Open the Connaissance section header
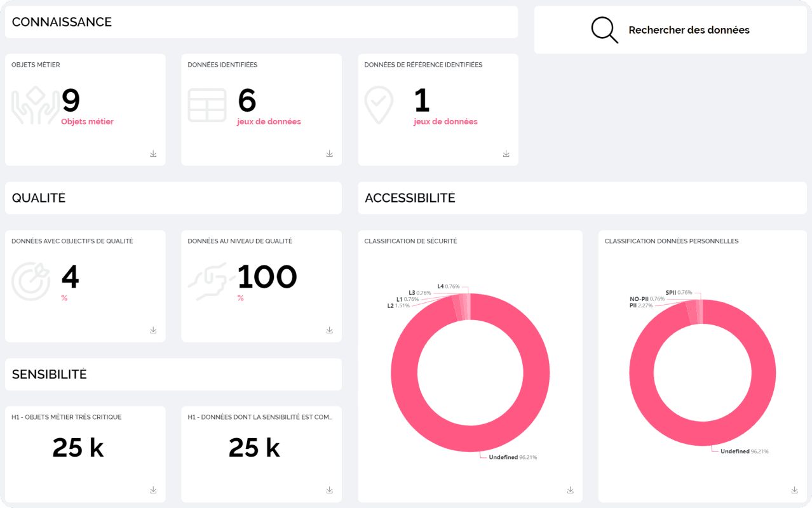Image resolution: width=812 pixels, height=508 pixels. click(x=62, y=22)
